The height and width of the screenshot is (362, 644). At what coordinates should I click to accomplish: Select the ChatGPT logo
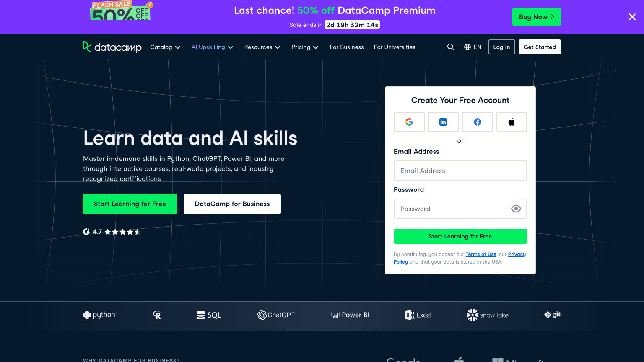click(x=276, y=315)
